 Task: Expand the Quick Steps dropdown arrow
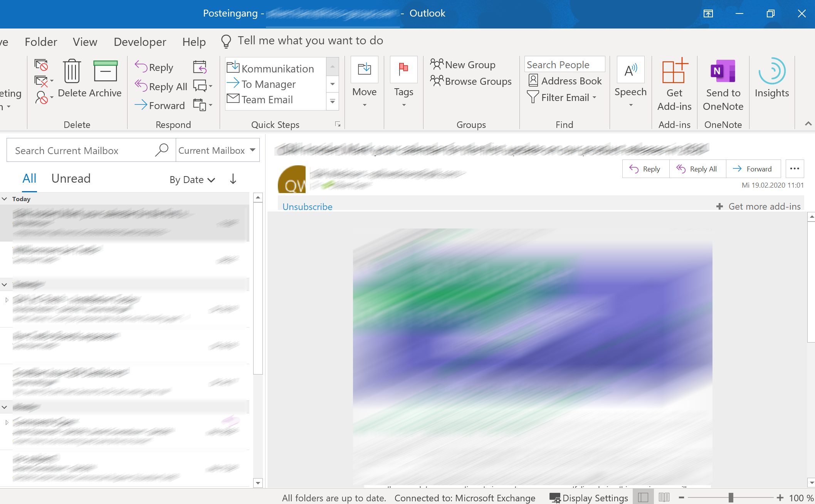tap(333, 101)
